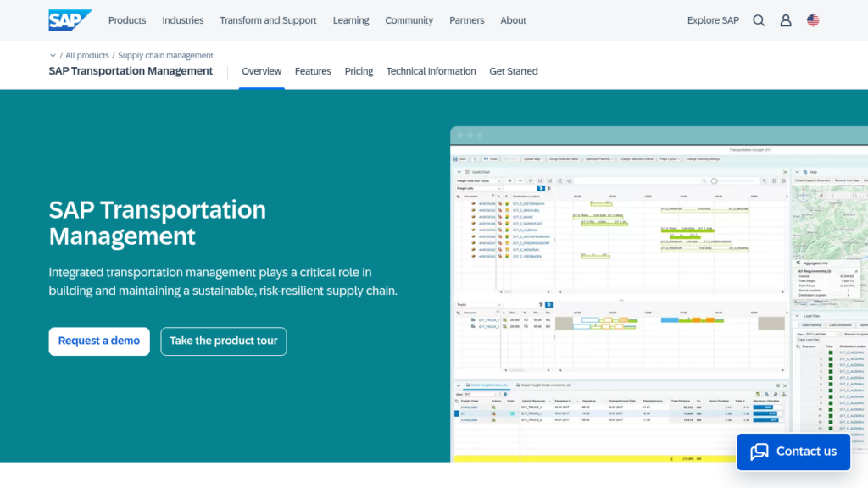Click the Take the product tour button
The height and width of the screenshot is (488, 868).
(224, 341)
